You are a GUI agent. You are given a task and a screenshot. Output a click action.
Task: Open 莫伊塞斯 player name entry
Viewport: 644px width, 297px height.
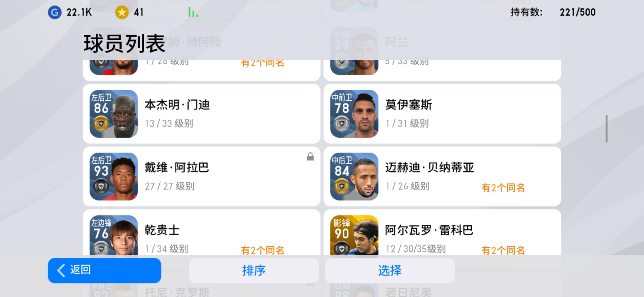coord(408,105)
